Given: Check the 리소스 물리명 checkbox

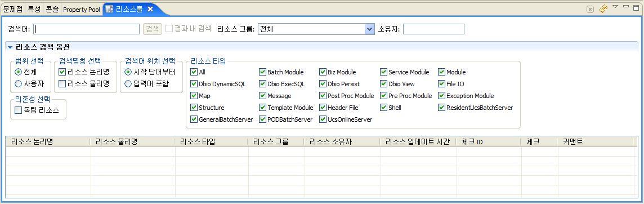Looking at the screenshot, I should (62, 84).
